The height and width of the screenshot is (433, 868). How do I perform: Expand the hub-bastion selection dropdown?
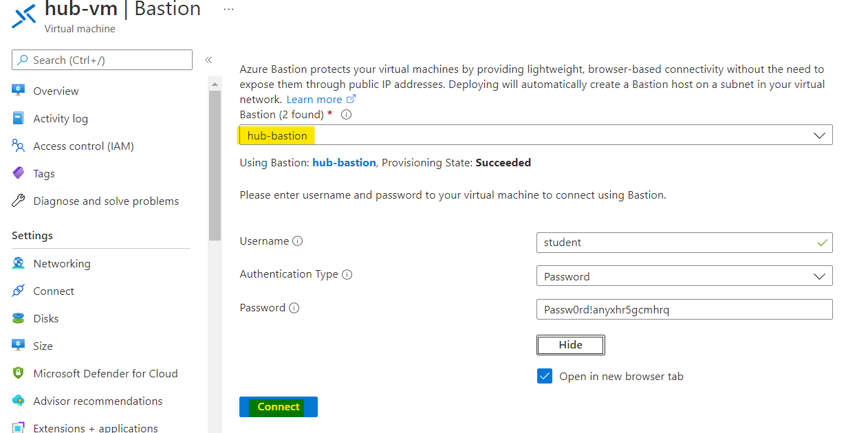click(819, 135)
